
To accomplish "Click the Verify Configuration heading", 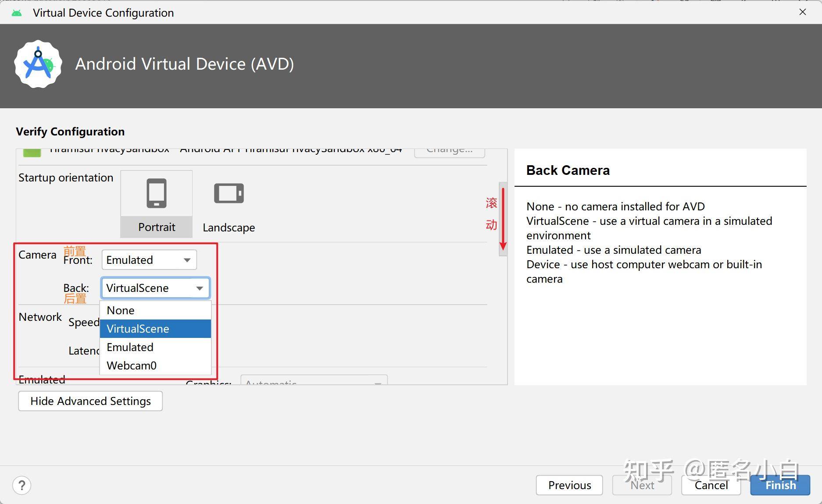I will (70, 131).
